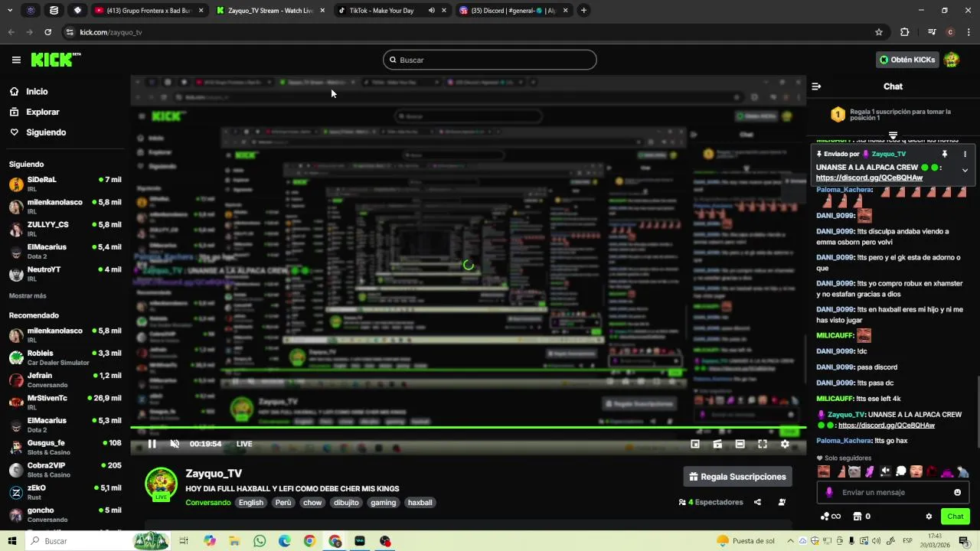Click the green Chat send button
Image resolution: width=980 pixels, height=551 pixels.
point(955,517)
